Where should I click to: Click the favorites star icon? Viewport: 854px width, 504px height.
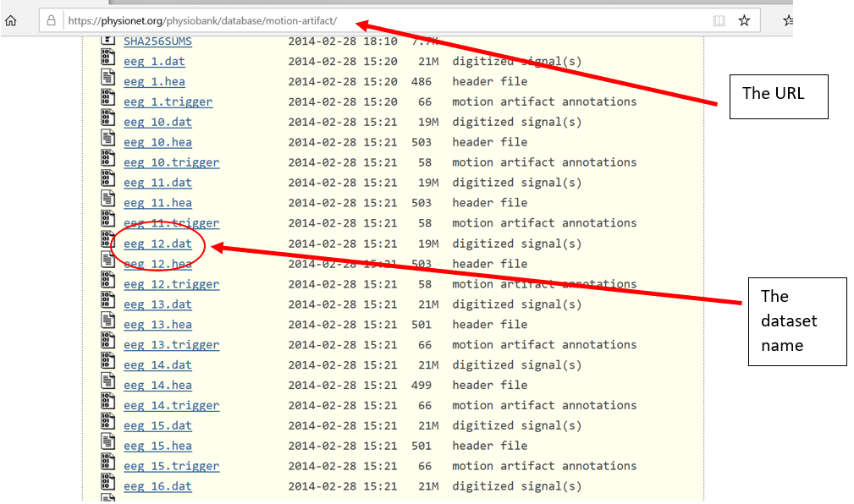[744, 20]
